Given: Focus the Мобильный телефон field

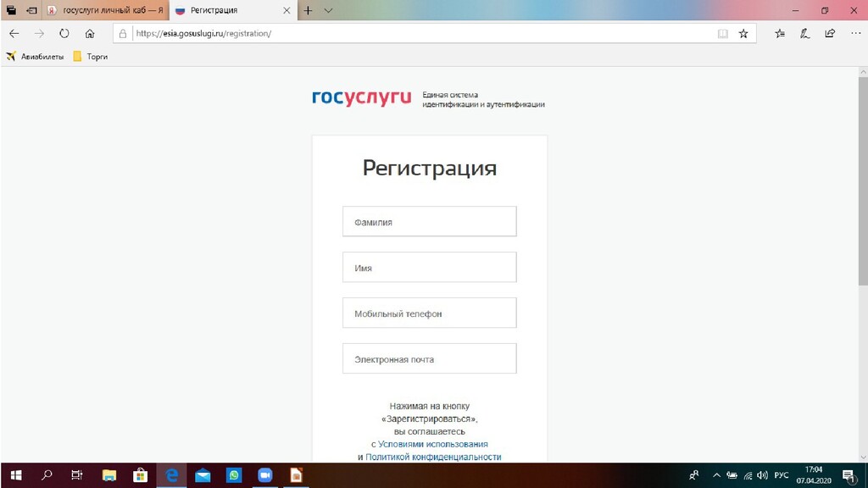Looking at the screenshot, I should tap(430, 313).
